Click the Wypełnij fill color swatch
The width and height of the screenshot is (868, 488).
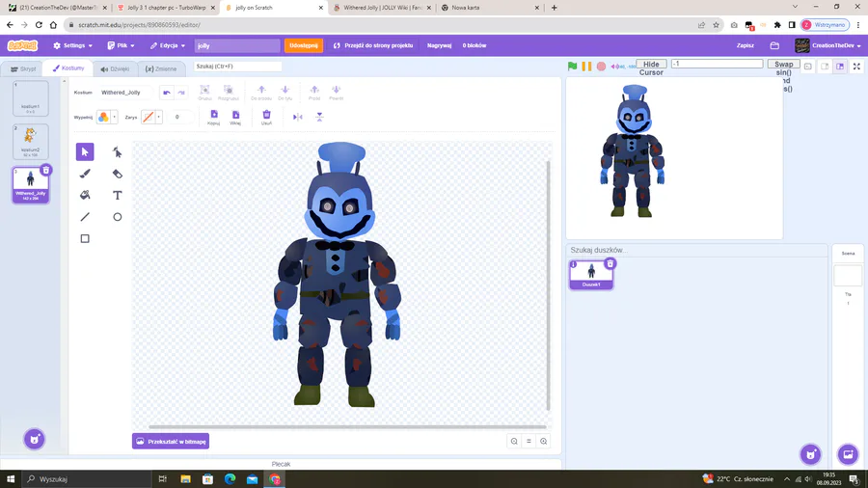click(x=103, y=117)
